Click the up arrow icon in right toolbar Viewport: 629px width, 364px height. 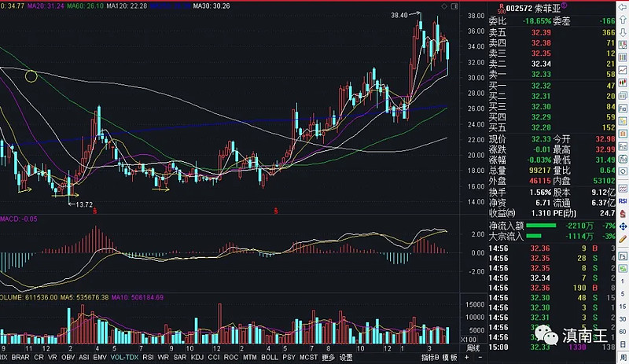click(x=623, y=19)
